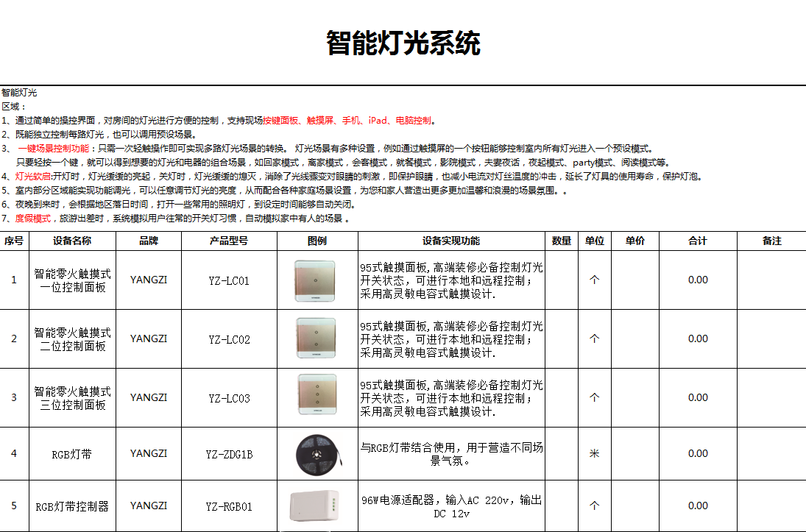Select the 智能灯光系统 title heading
This screenshot has width=806, height=532.
click(x=403, y=43)
